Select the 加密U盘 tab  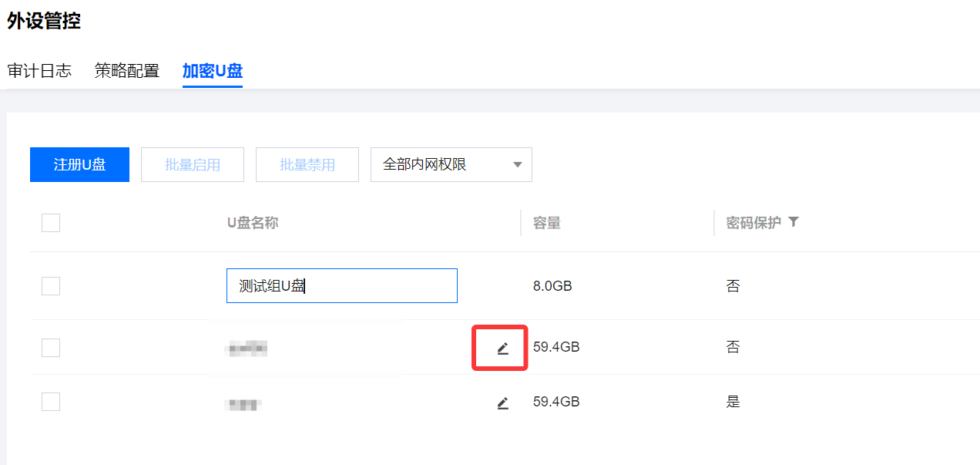point(213,71)
